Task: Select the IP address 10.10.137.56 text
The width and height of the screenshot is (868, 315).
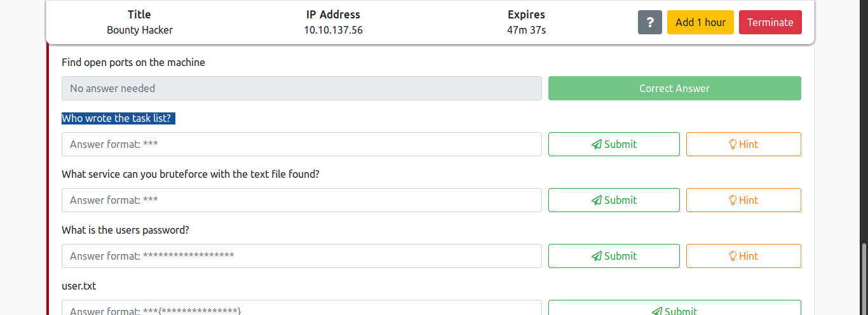Action: (333, 30)
